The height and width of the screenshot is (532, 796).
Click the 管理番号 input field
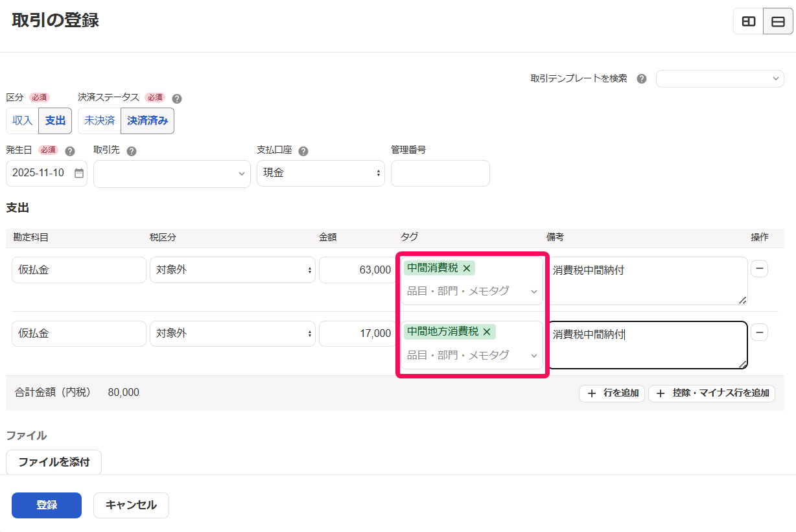(440, 173)
